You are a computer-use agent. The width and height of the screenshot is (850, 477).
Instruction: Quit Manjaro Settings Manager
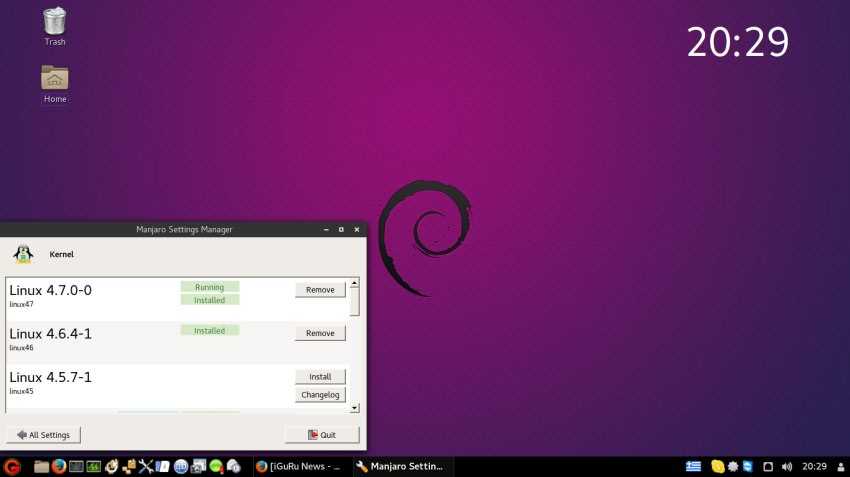(x=322, y=435)
